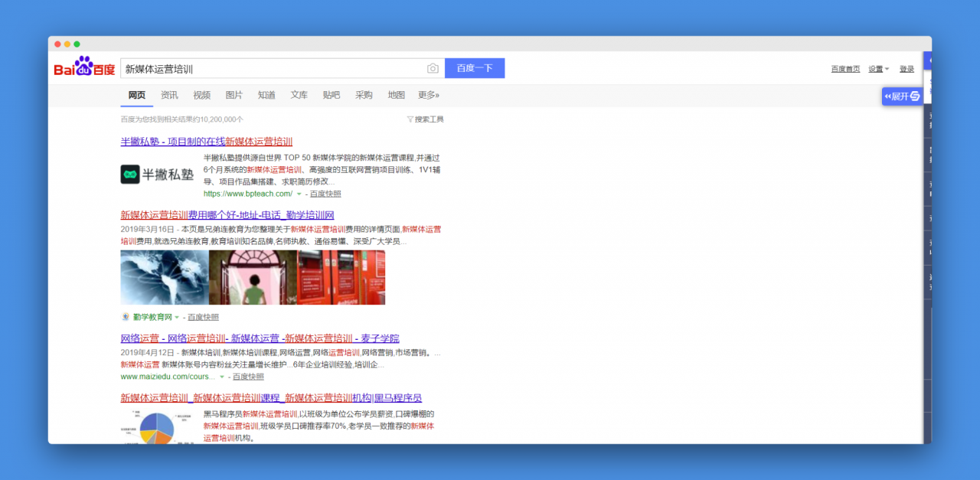Switch to the 文库 tab
The width and height of the screenshot is (980, 480).
pos(299,95)
